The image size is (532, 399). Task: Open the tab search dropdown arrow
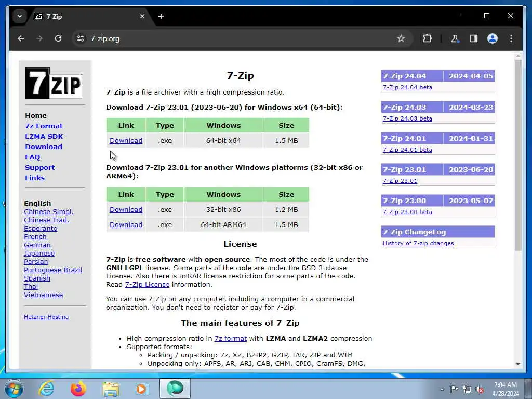(20, 16)
